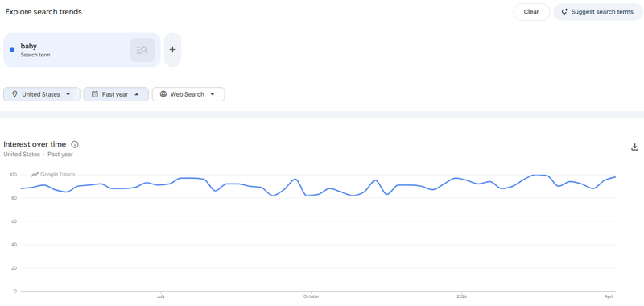The height and width of the screenshot is (306, 644).
Task: Click the 2026 label on the chart axis
Action: 461,296
